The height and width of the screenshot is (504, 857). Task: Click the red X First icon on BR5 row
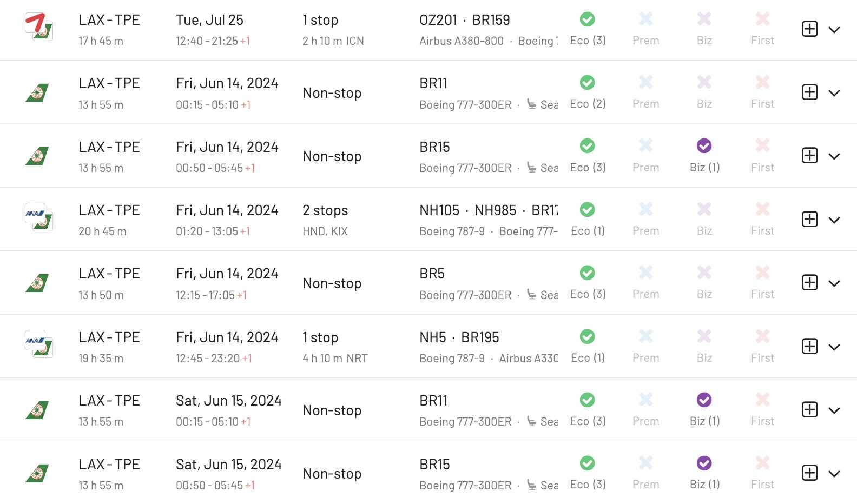pos(762,273)
